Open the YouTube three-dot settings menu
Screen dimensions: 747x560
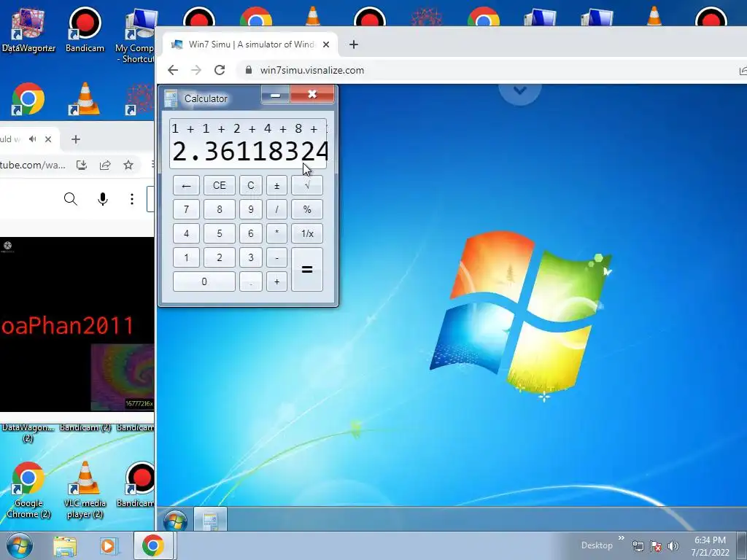pos(132,198)
